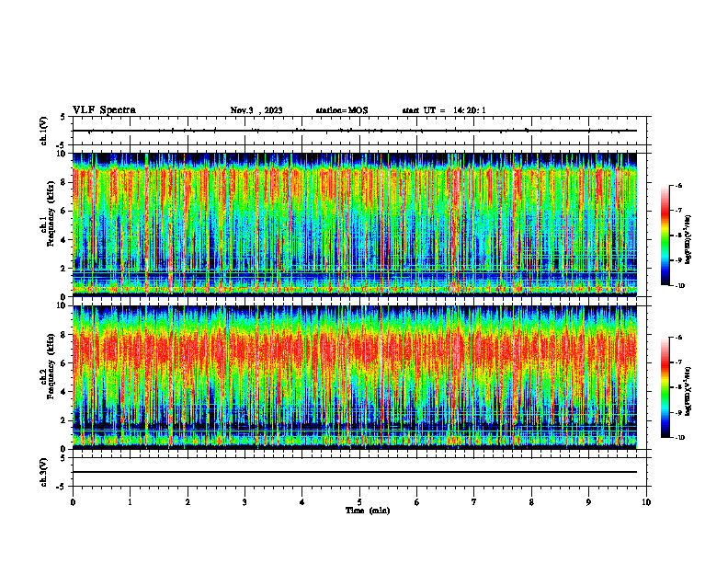Image resolution: width=728 pixels, height=563 pixels.
Task: Click the "-6" tick on the ch.2 color bar
Action: pos(678,338)
